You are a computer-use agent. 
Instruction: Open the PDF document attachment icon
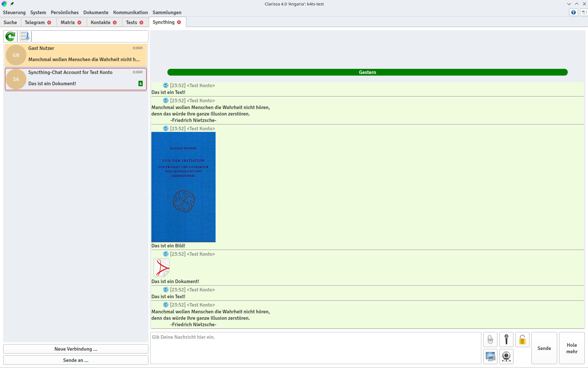(161, 267)
